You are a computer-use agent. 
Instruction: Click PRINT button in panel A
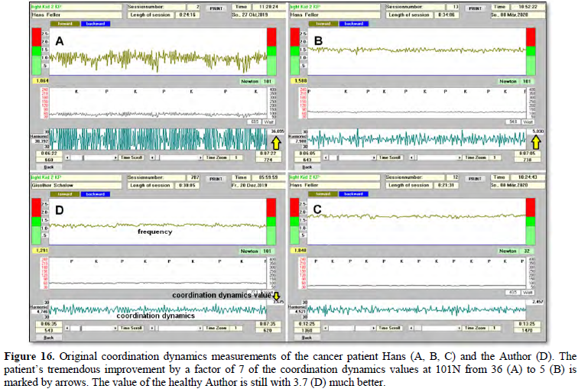(216, 8)
